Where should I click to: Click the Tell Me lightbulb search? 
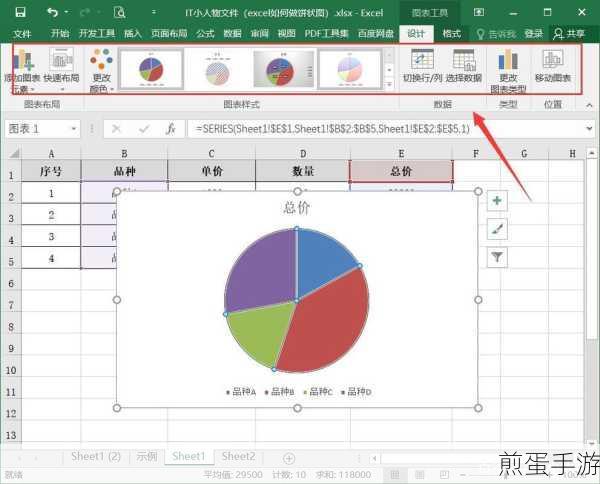point(496,34)
